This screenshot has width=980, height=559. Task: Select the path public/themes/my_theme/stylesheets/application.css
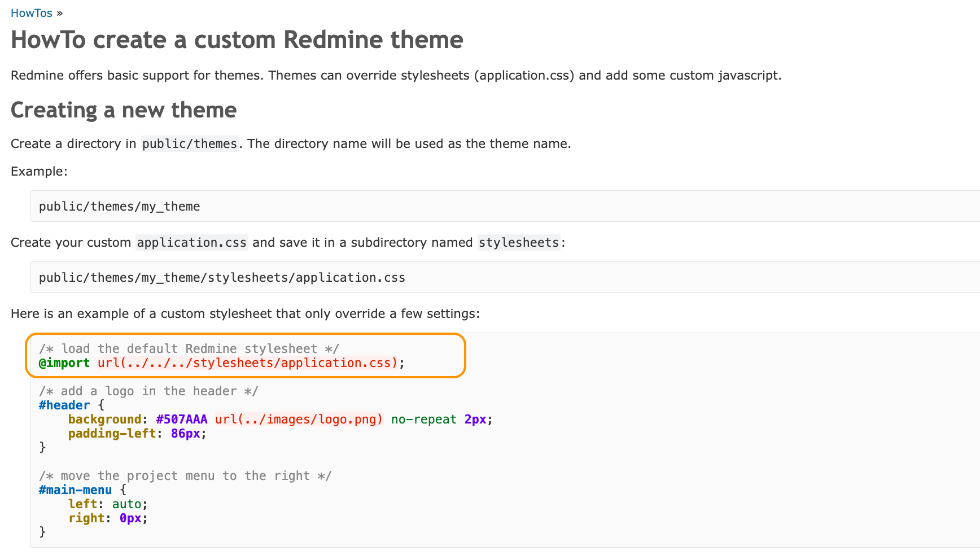[x=221, y=277]
